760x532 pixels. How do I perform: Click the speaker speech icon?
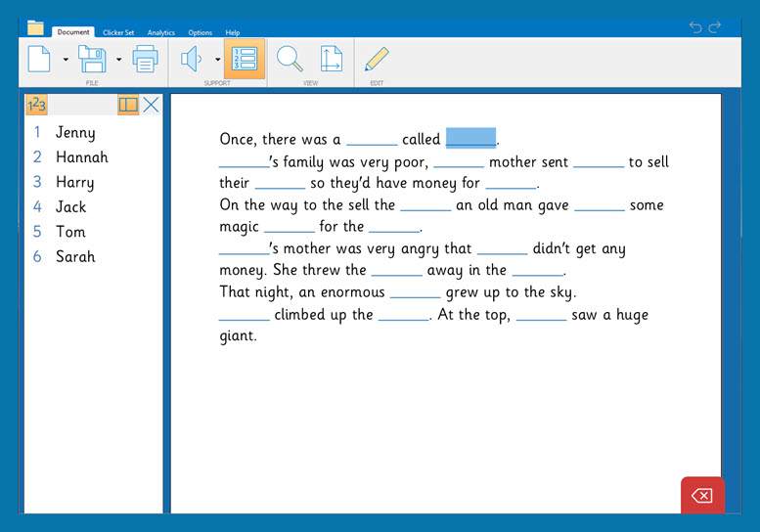point(191,60)
